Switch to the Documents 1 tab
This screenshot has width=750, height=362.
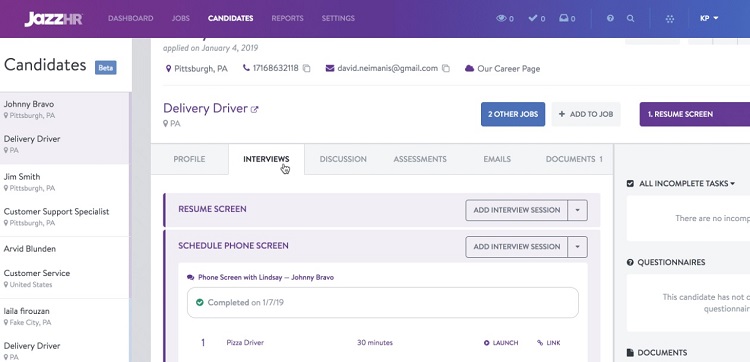[574, 159]
